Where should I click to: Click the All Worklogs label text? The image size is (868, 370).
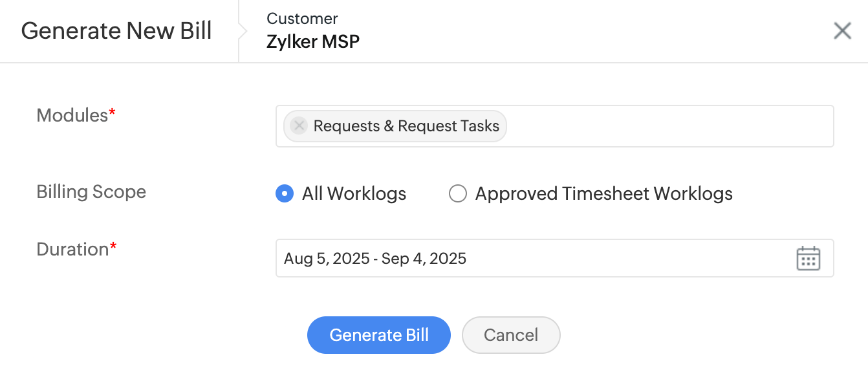[x=354, y=194]
